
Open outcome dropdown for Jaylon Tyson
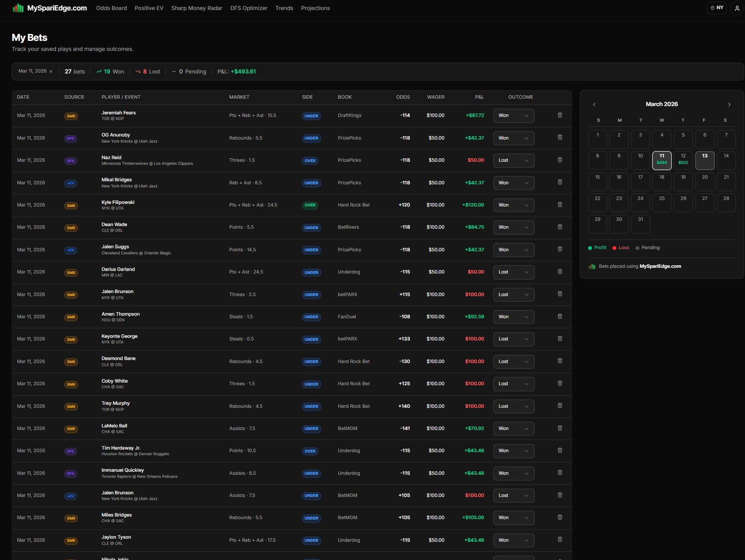tap(514, 540)
